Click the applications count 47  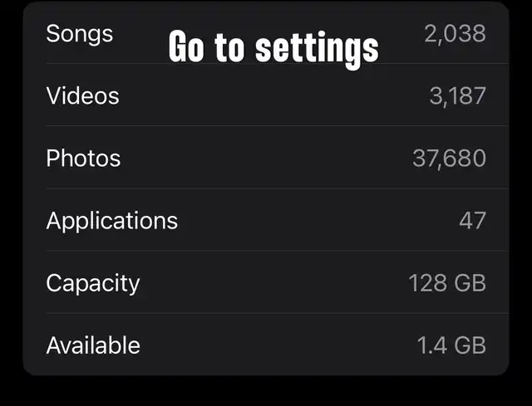(x=473, y=221)
